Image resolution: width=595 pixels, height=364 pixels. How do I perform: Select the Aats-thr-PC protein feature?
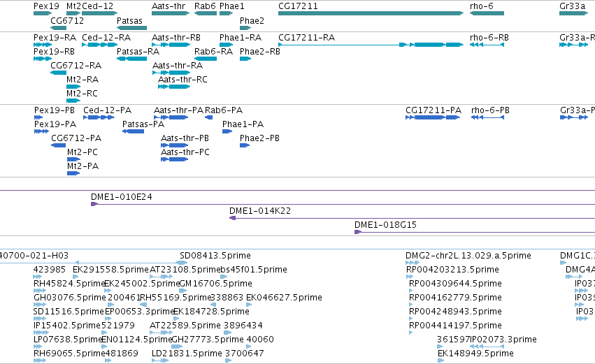(175, 159)
